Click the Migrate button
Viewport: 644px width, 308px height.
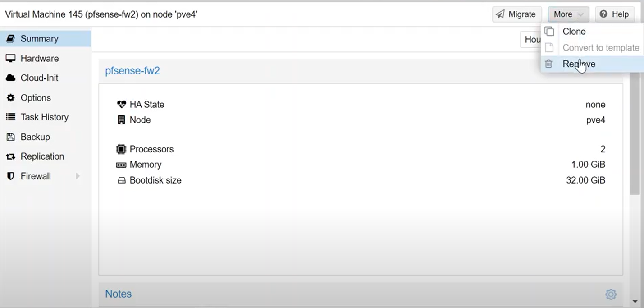click(516, 14)
